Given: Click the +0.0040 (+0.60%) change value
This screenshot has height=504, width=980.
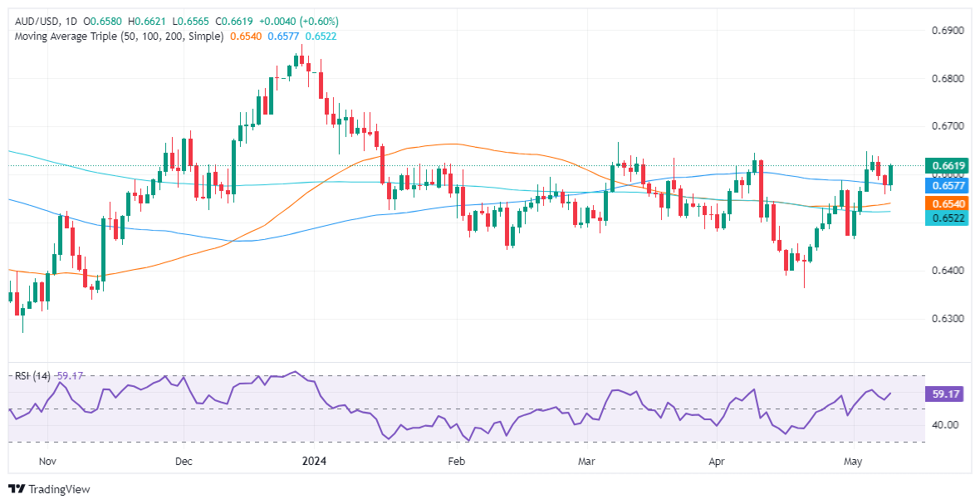Looking at the screenshot, I should 305,21.
